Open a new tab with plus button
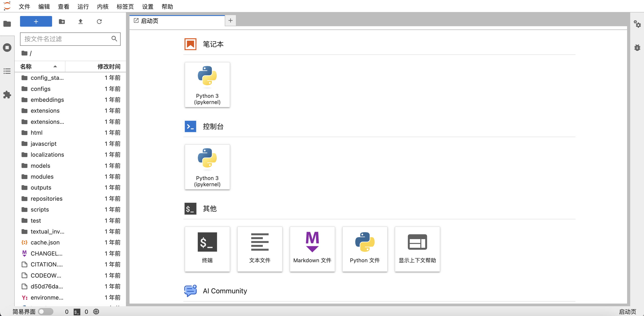Viewport: 644px width, 316px height. tap(231, 20)
